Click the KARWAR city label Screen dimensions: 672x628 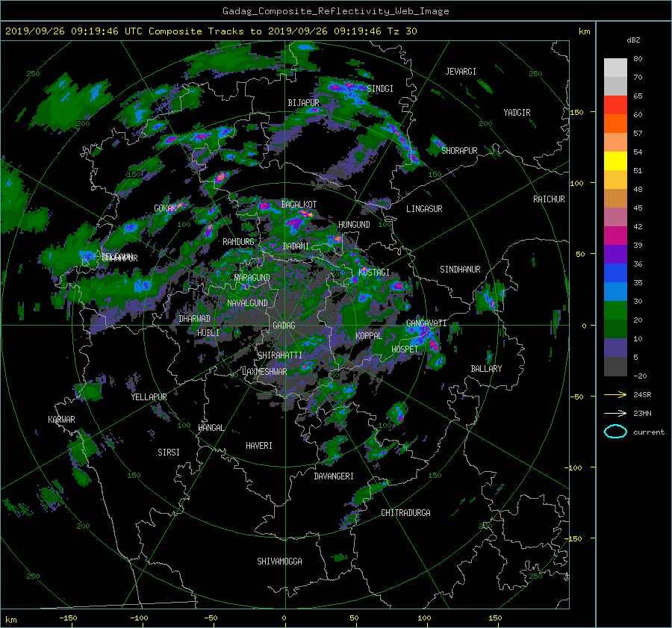tap(61, 419)
